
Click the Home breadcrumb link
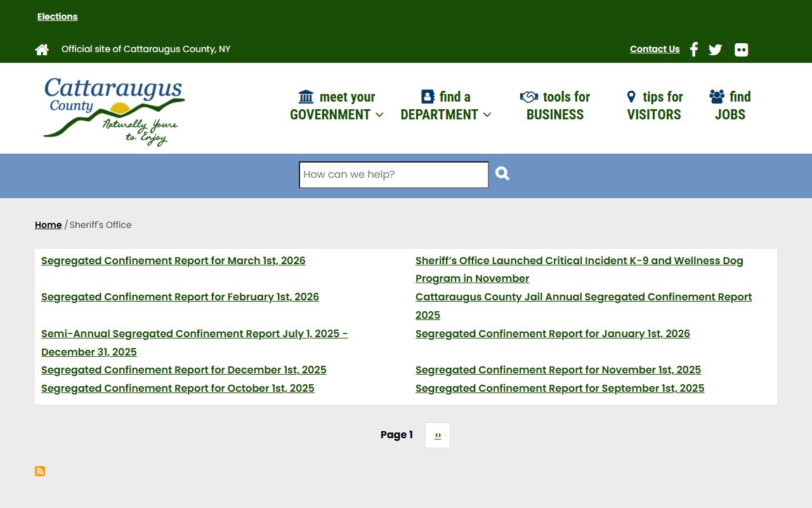click(x=48, y=225)
